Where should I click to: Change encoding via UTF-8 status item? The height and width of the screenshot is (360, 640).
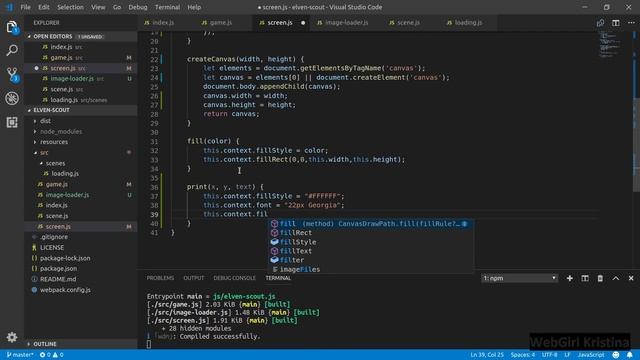[x=549, y=355]
